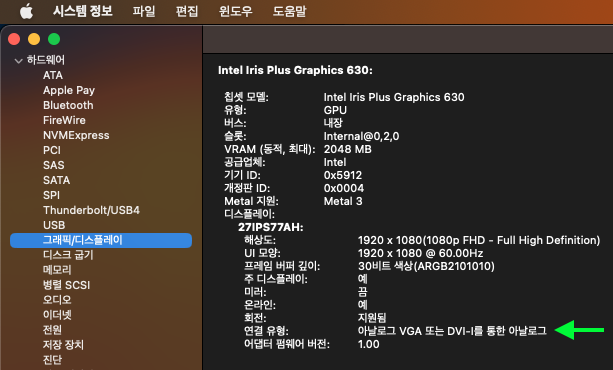Open the 도움말 menu

pos(289,11)
